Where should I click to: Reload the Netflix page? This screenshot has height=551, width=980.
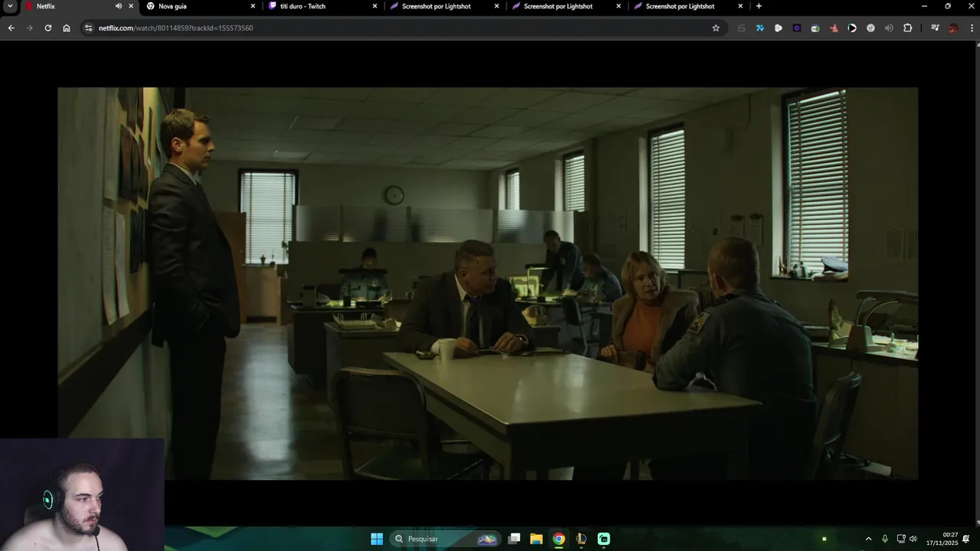click(x=47, y=28)
